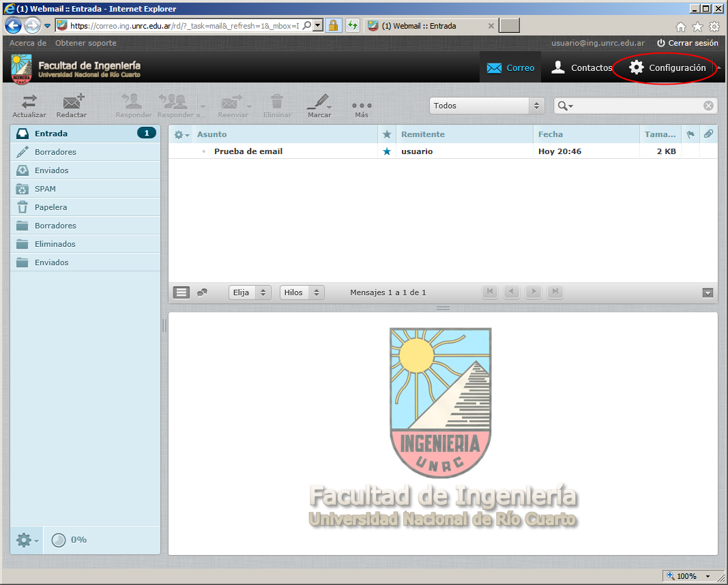Open the SPAM folder
Image resolution: width=728 pixels, height=585 pixels.
click(x=85, y=189)
